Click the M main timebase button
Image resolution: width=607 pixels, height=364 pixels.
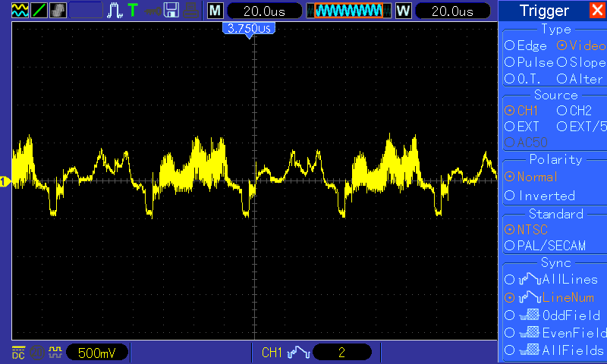pos(215,11)
